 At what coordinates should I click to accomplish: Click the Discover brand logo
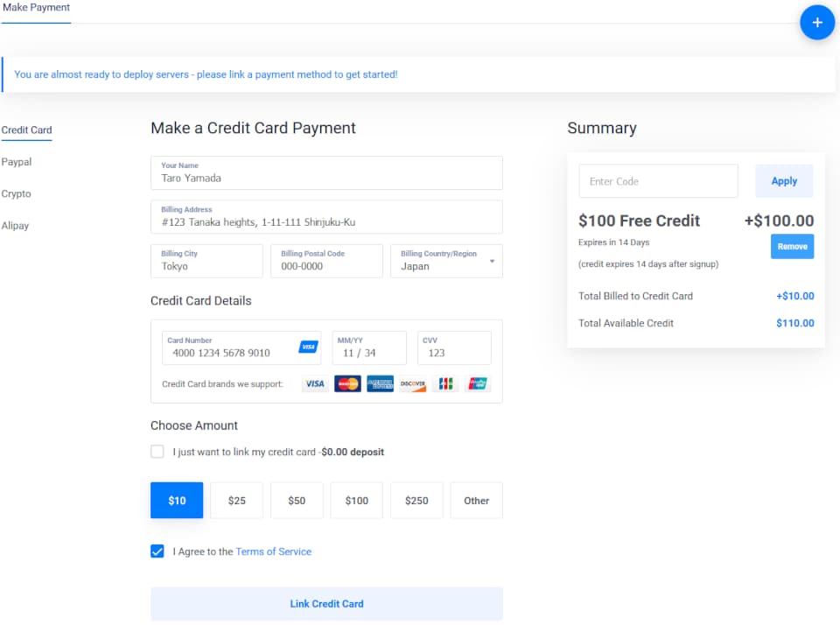click(x=412, y=383)
